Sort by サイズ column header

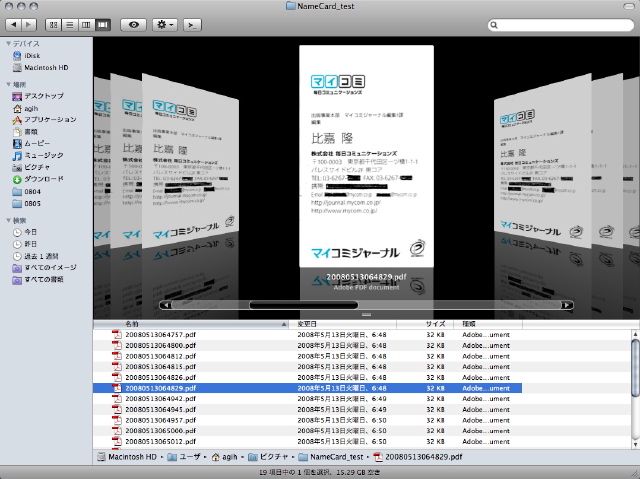[425, 324]
